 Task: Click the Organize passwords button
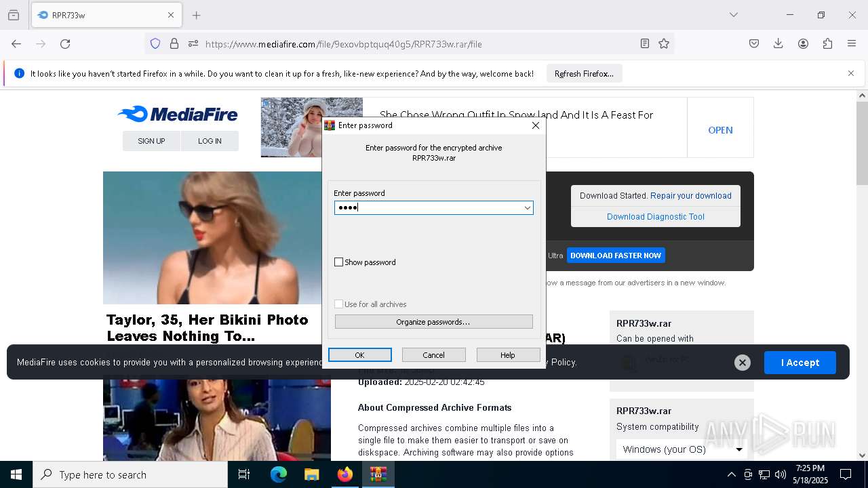tap(433, 322)
